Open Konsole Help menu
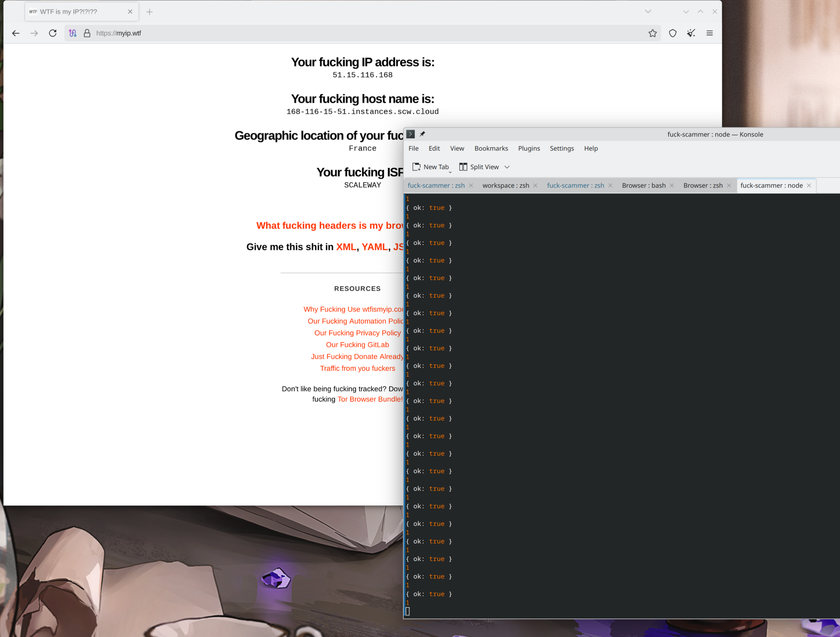 [590, 148]
